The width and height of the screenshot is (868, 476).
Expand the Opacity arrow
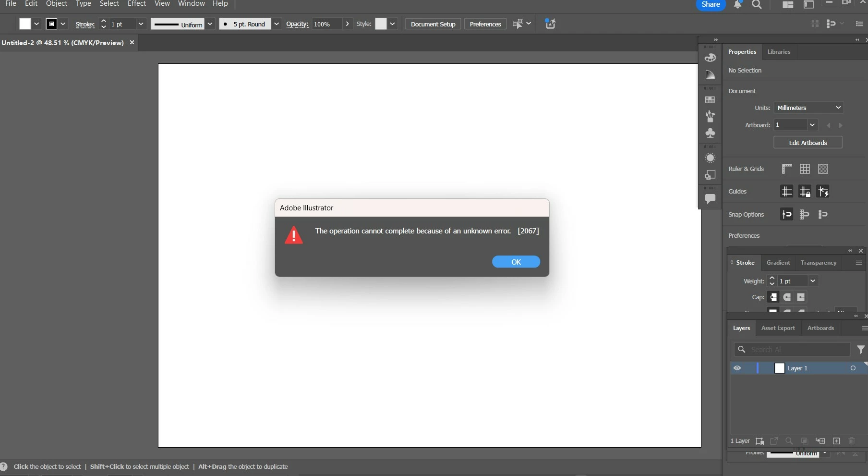tap(347, 24)
